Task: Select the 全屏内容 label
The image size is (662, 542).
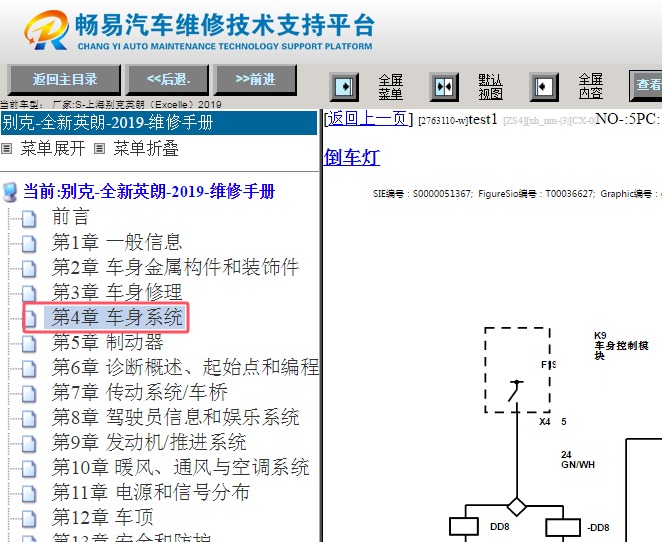Action: click(590, 87)
